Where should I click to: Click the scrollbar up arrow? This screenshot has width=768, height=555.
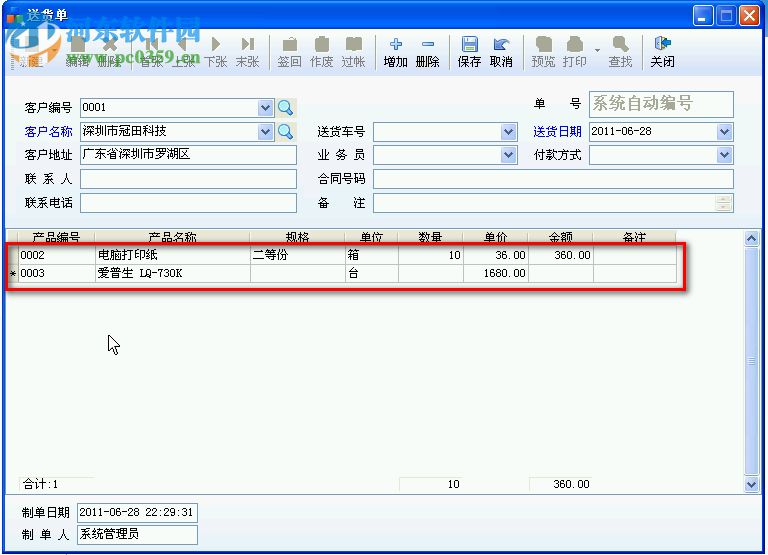tap(751, 239)
